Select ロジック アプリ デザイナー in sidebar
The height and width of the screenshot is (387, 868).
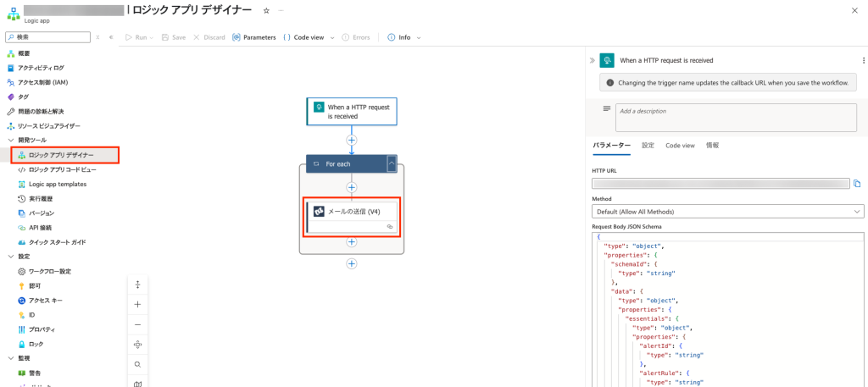(x=61, y=155)
